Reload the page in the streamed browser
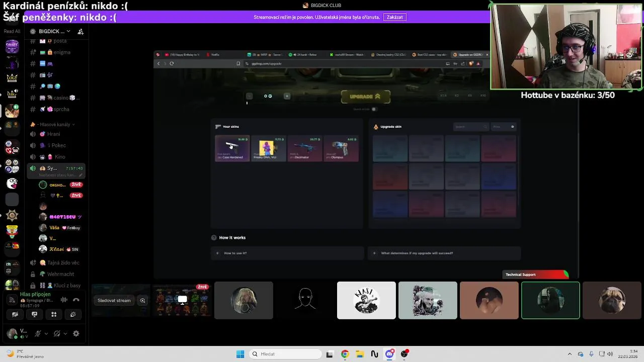 [x=172, y=63]
